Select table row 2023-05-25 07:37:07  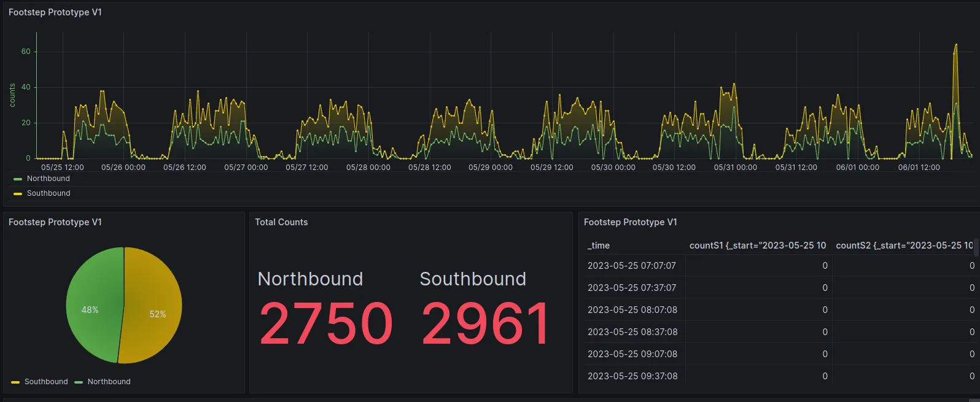click(x=780, y=288)
